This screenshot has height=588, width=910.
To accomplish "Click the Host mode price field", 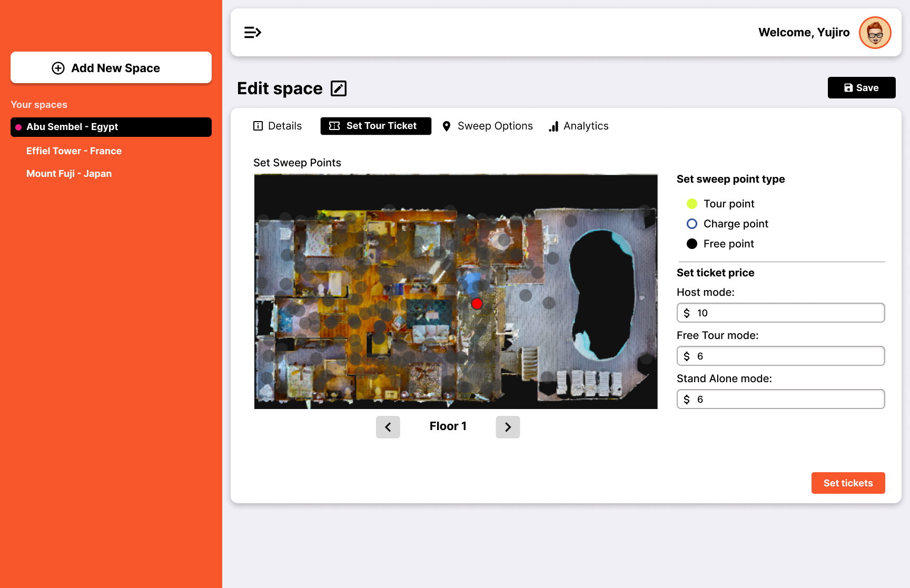I will [x=780, y=313].
